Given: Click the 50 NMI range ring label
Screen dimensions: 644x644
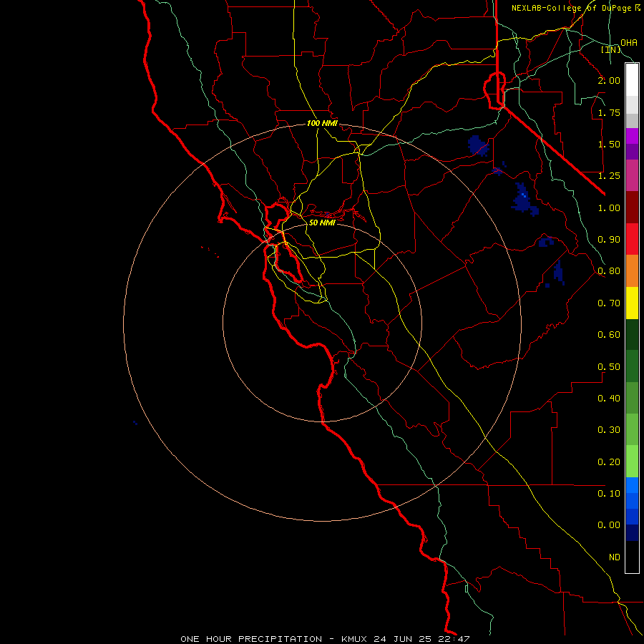Looking at the screenshot, I should tap(322, 223).
